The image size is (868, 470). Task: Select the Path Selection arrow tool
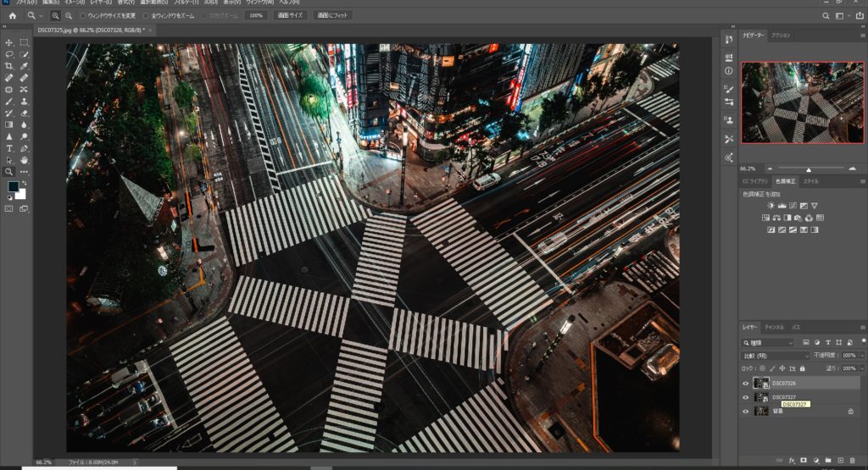pos(8,160)
